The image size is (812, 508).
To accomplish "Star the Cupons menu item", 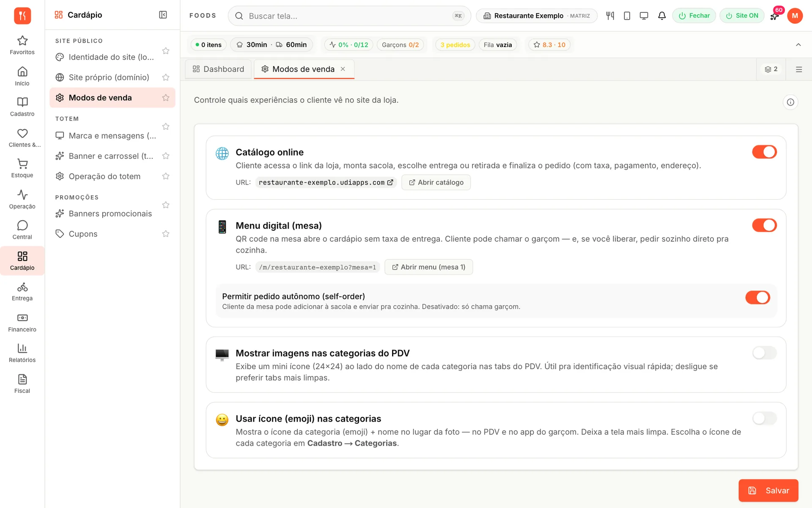I will click(x=166, y=234).
